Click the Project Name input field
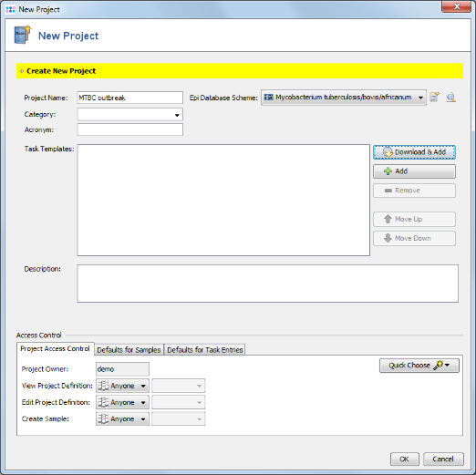Viewport: 476px width, 475px height. (130, 98)
